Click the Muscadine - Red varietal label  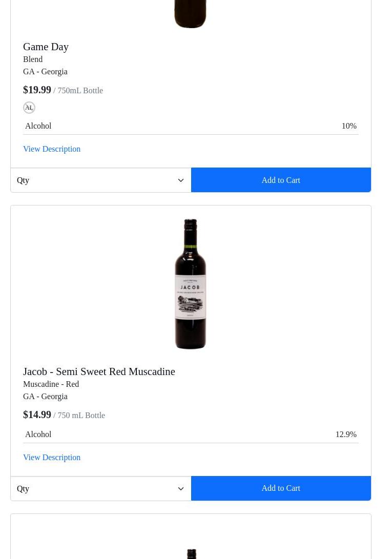click(51, 384)
